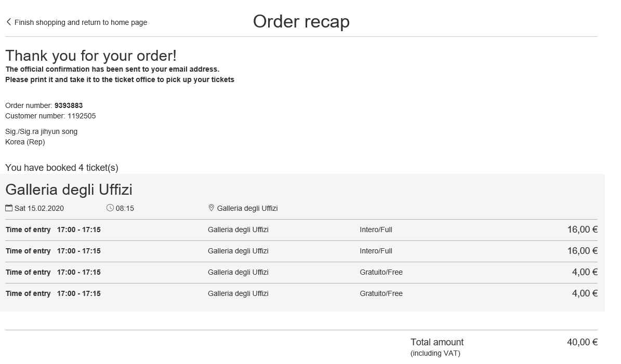This screenshot has height=364, width=621.
Task: Click the event date Sat 15.02.2020
Action: point(39,208)
